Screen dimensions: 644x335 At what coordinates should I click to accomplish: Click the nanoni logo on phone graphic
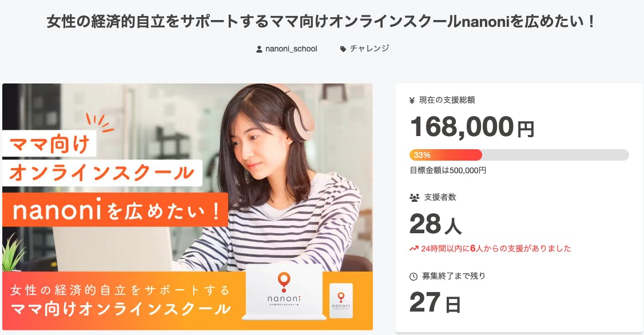(x=341, y=301)
